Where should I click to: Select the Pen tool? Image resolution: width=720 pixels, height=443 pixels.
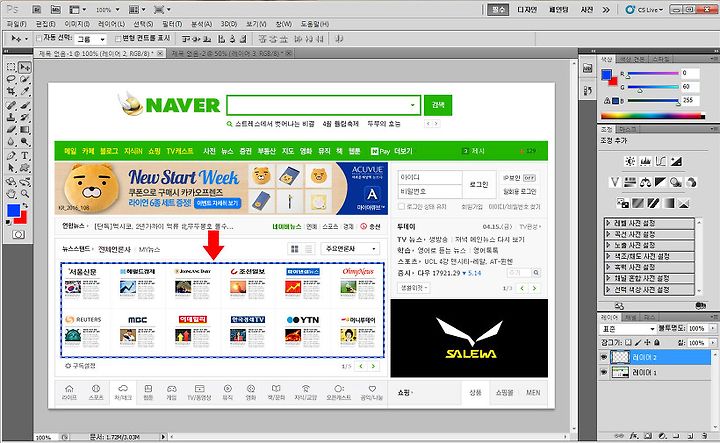(11, 156)
